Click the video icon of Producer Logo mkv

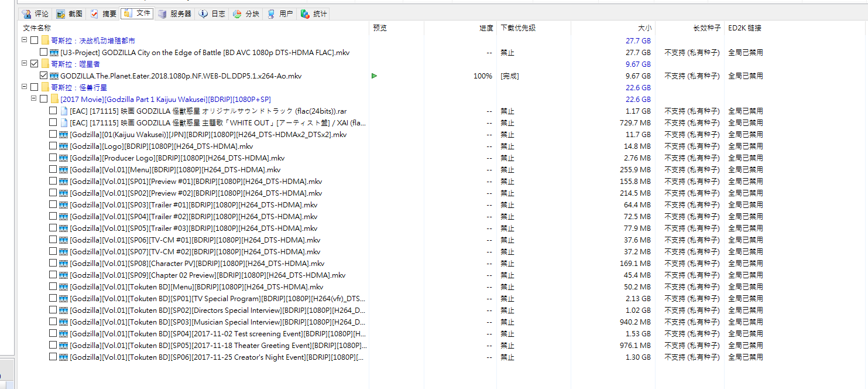(63, 158)
